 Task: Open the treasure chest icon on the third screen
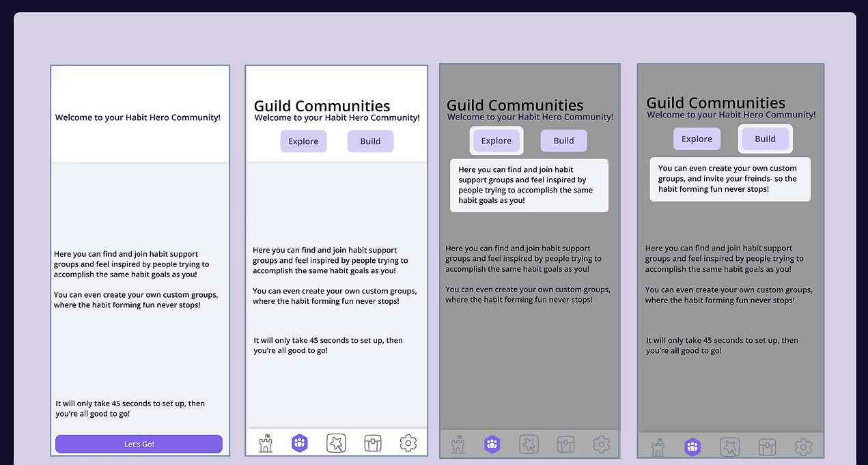565,445
